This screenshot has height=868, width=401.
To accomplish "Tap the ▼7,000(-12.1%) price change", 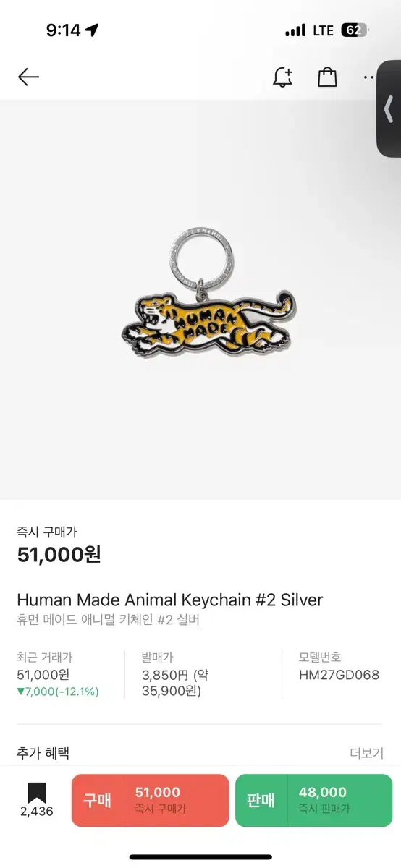I will (x=58, y=692).
